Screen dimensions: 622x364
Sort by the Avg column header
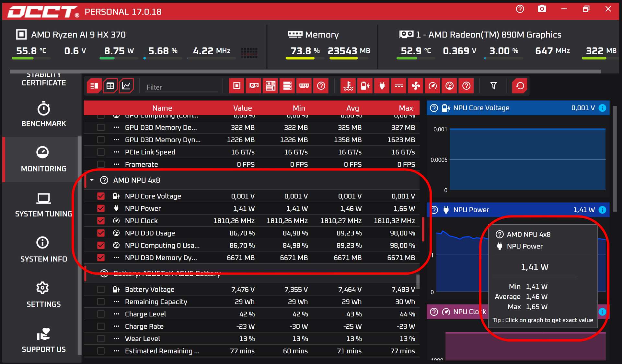[x=352, y=108]
